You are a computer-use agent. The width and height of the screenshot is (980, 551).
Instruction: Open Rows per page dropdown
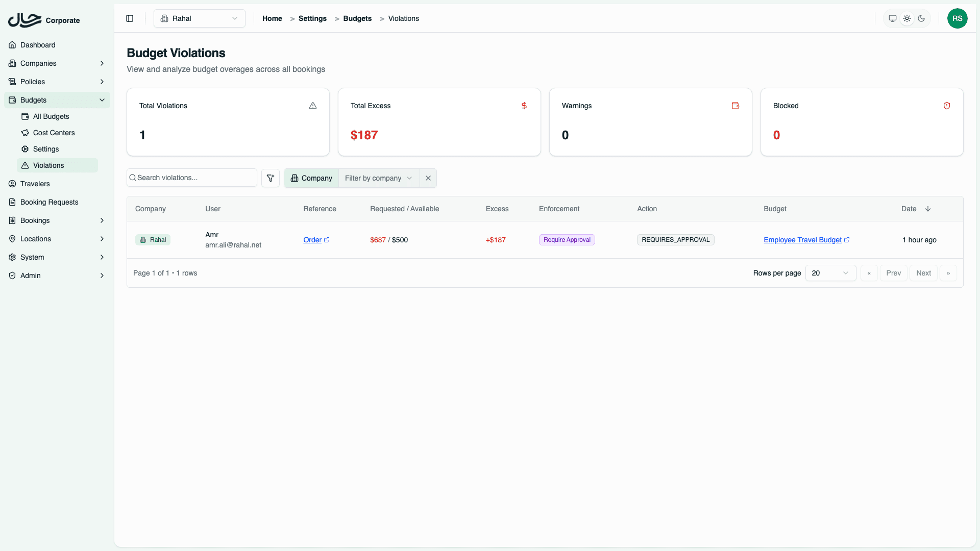click(x=830, y=273)
